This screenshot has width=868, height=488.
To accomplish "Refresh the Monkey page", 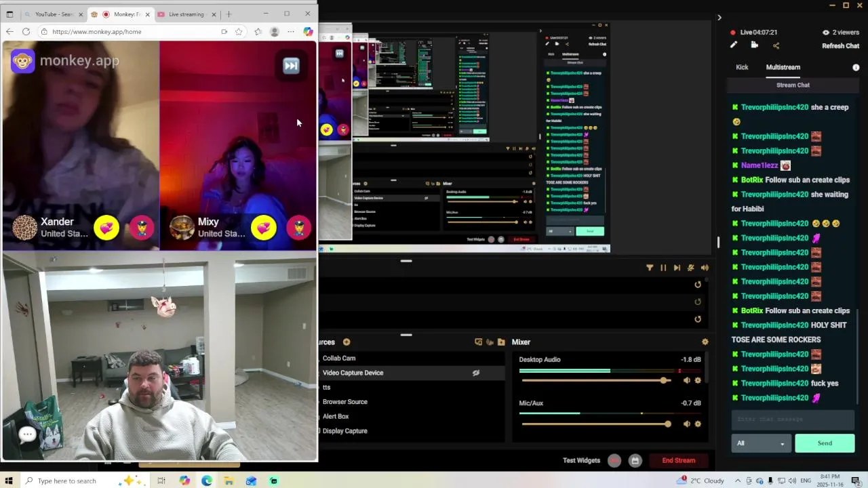I will point(26,31).
